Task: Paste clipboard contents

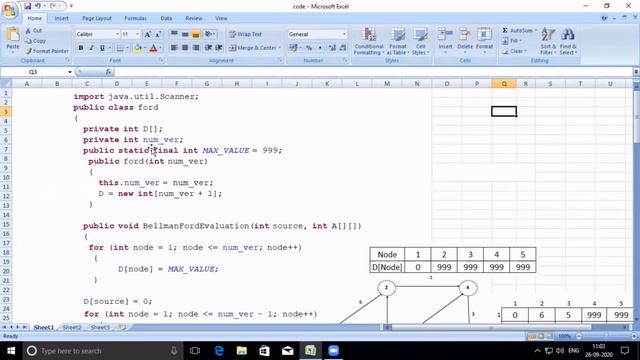Action: [13, 40]
